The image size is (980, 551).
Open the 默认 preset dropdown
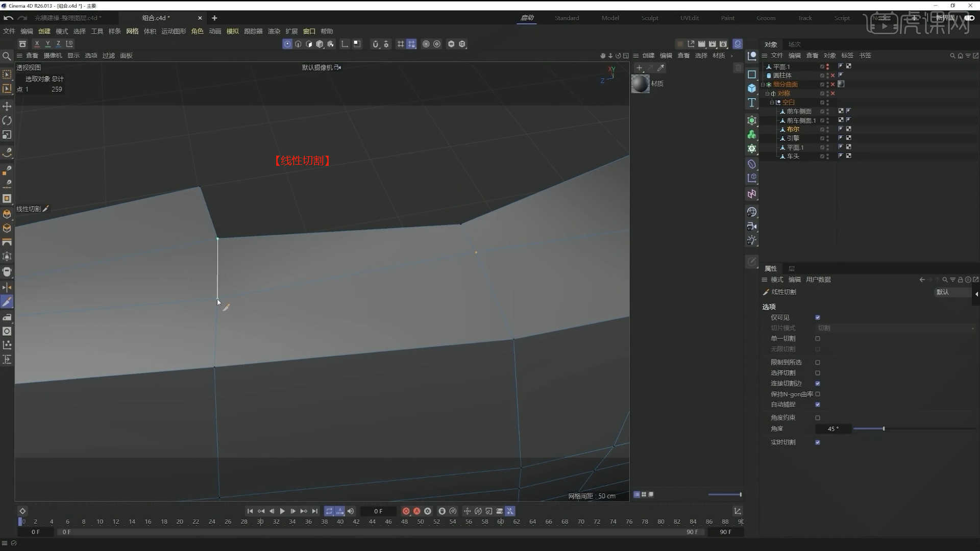pyautogui.click(x=952, y=292)
